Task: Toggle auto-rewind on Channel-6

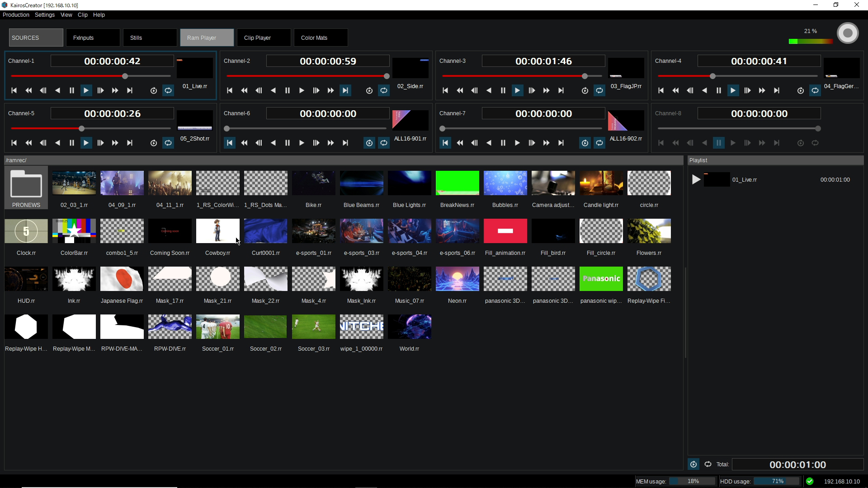Action: point(369,143)
